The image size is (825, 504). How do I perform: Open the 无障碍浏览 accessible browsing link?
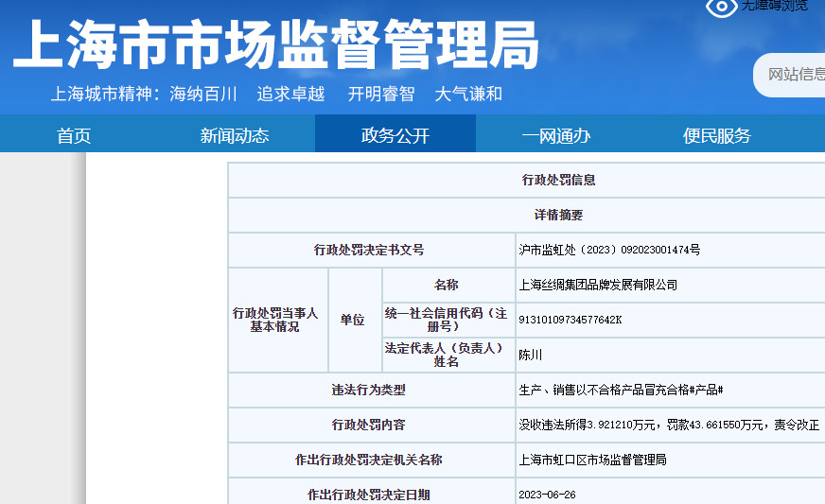(774, 6)
